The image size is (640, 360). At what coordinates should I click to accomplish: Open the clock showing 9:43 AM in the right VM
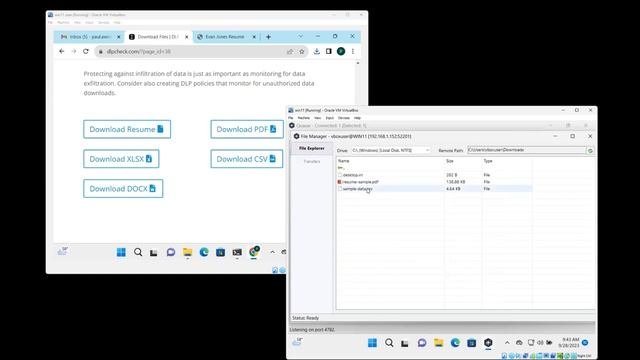[x=570, y=342]
